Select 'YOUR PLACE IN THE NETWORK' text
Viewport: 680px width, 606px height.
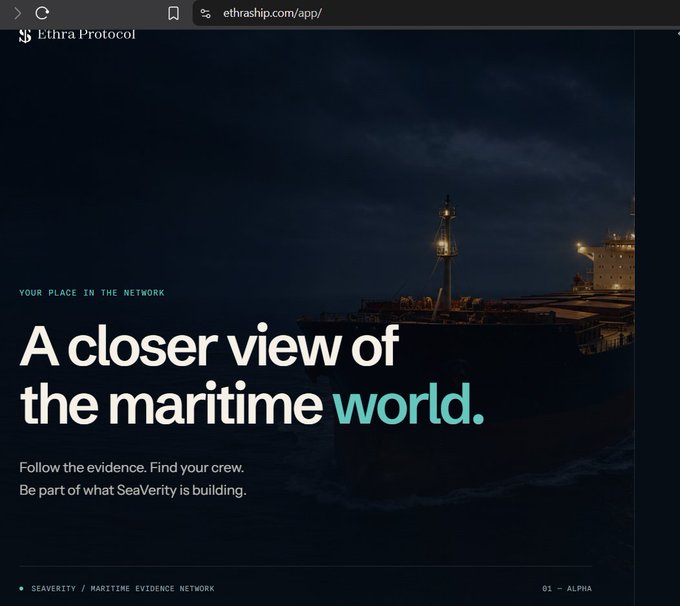tap(92, 293)
